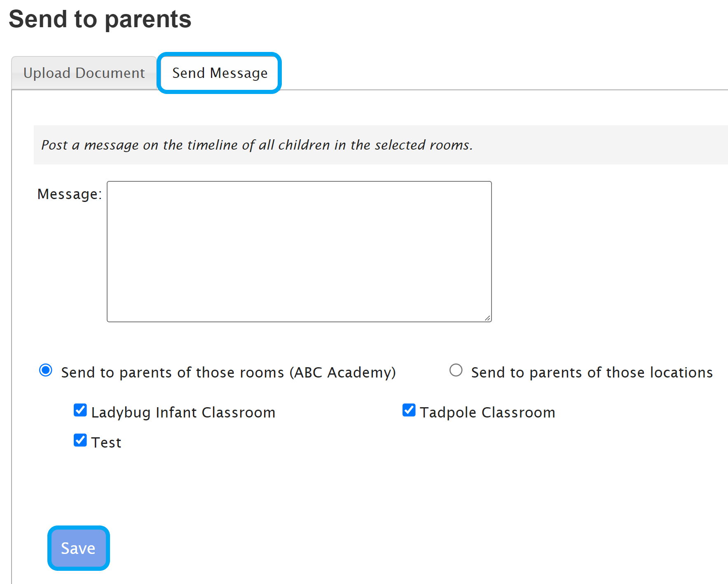Screen dimensions: 728x584
Task: Switch to the Upload Document tab
Action: click(84, 73)
